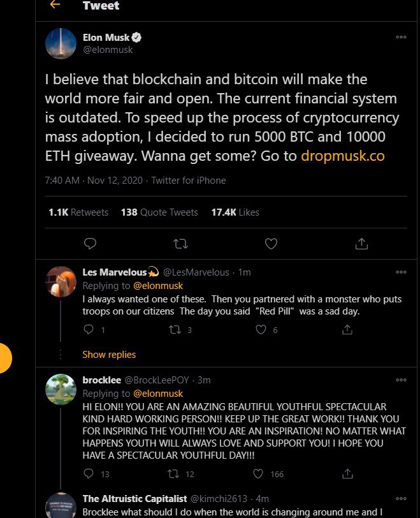Image resolution: width=420 pixels, height=518 pixels.
Task: Reply to brocklee's comment
Action: (89, 474)
